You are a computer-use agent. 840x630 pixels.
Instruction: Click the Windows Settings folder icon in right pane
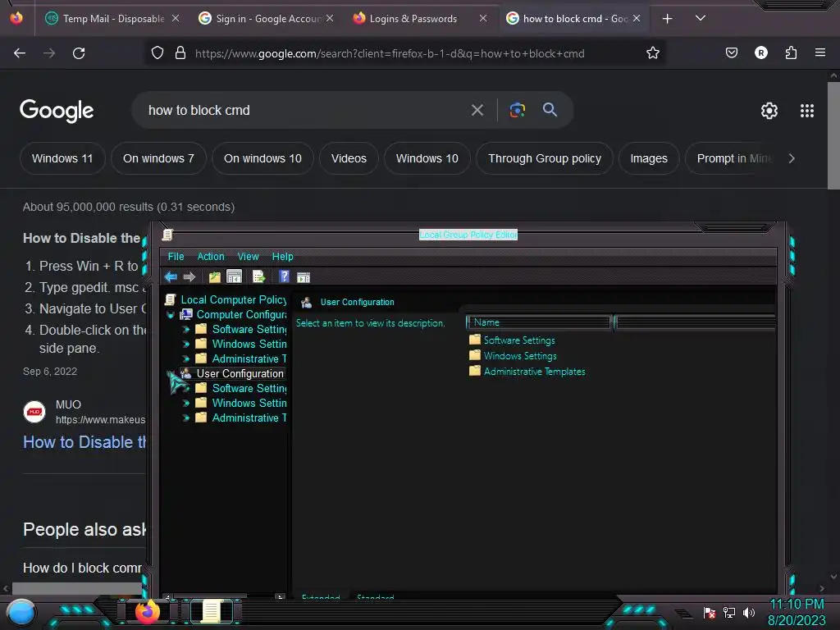[475, 355]
